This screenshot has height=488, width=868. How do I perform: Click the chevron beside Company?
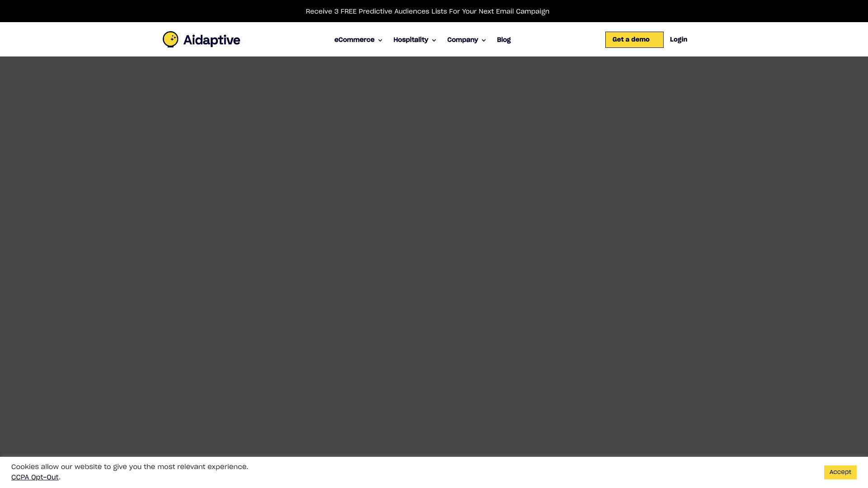(483, 40)
